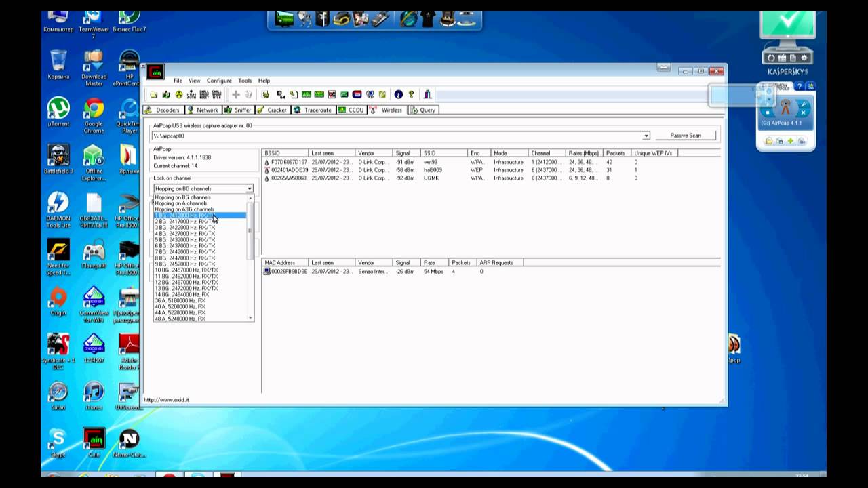Toggle the Start/Stop Sniffer toolbar icon

[166, 94]
